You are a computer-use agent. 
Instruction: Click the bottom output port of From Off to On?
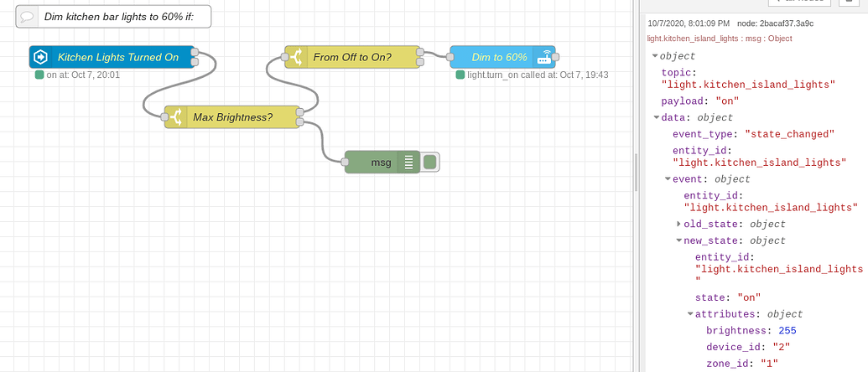(420, 63)
